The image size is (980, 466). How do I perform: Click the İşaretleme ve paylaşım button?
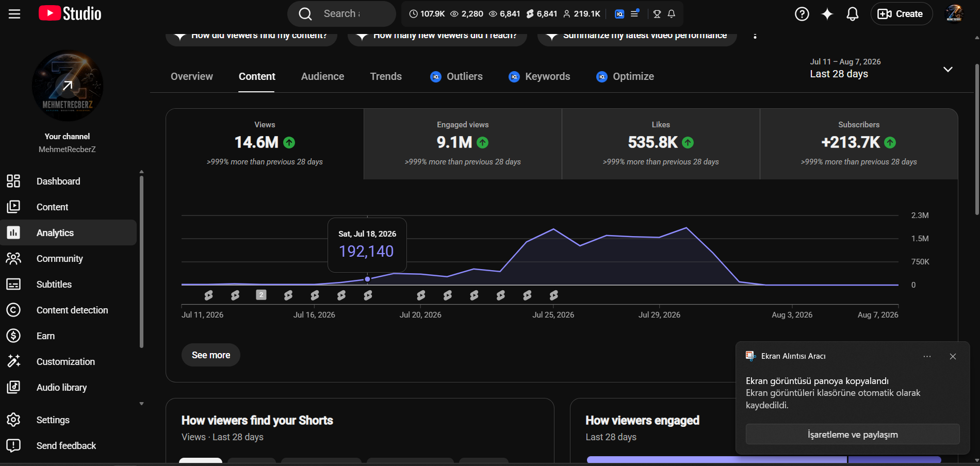coord(853,435)
